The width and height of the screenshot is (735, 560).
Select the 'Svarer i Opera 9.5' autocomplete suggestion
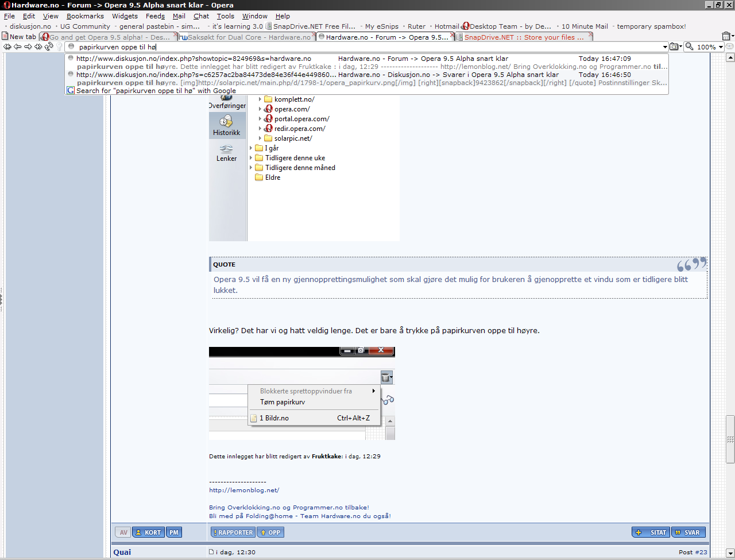(x=367, y=79)
